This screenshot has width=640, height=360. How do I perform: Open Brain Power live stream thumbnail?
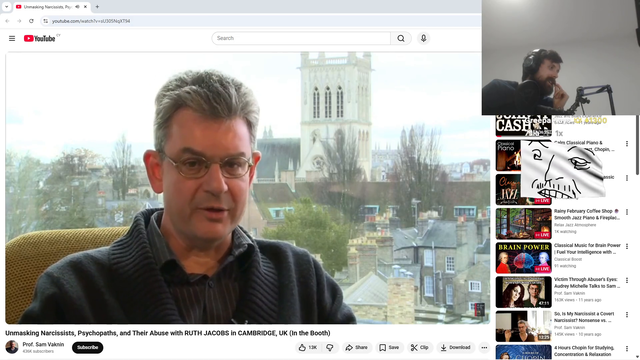(x=524, y=258)
